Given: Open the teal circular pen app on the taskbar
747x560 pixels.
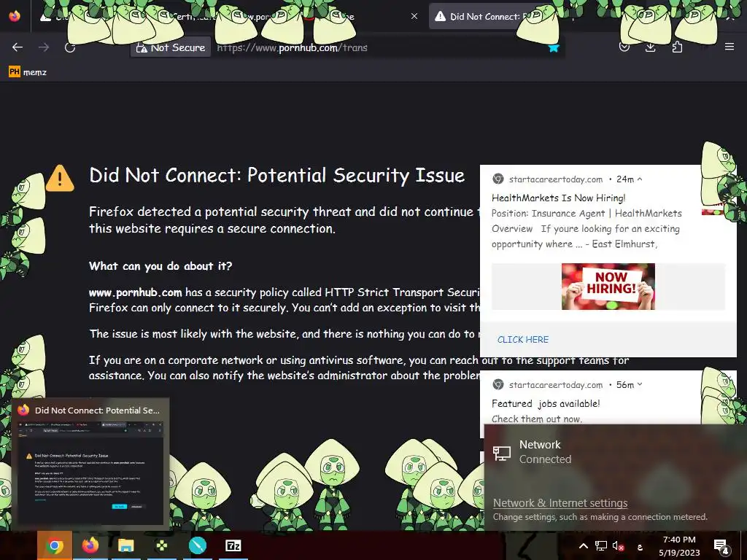Looking at the screenshot, I should [197, 545].
